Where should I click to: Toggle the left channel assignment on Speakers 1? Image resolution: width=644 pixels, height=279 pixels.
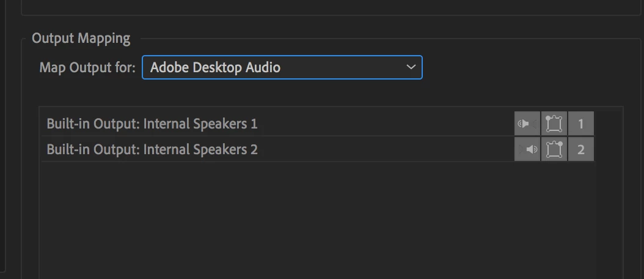tap(527, 124)
